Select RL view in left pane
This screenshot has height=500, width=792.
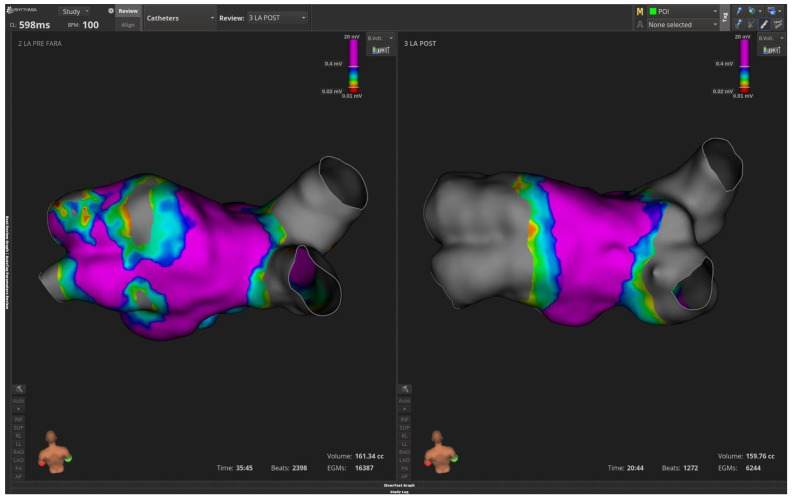point(19,436)
